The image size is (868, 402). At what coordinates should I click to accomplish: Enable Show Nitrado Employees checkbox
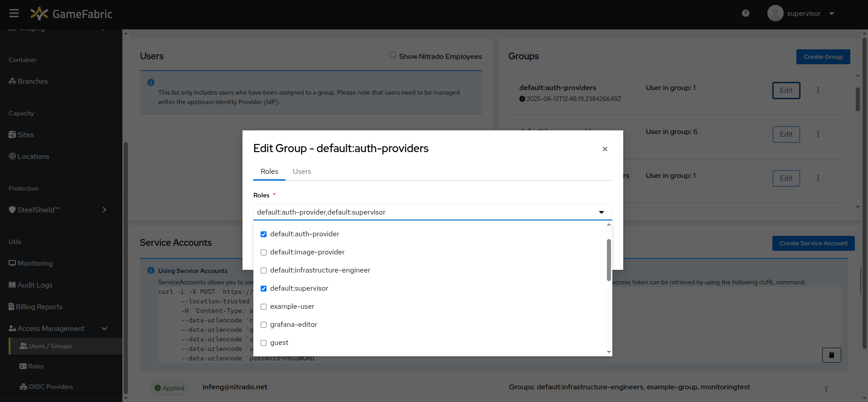click(x=393, y=55)
